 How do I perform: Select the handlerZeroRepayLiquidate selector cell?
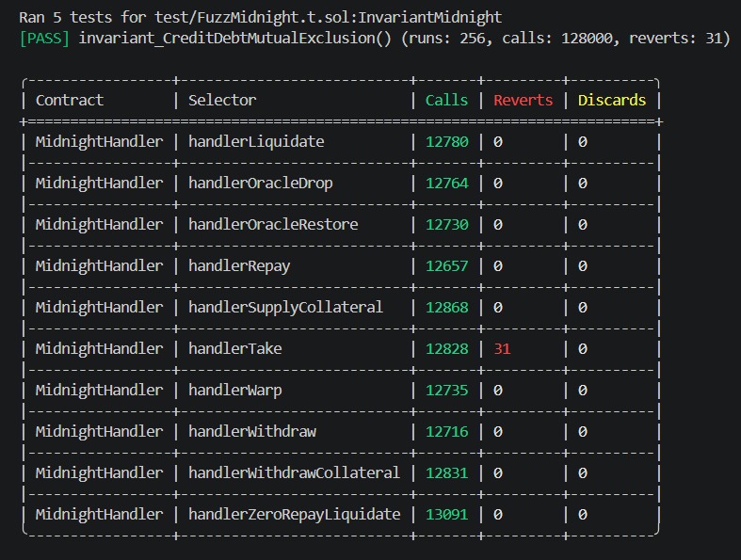[x=294, y=514]
